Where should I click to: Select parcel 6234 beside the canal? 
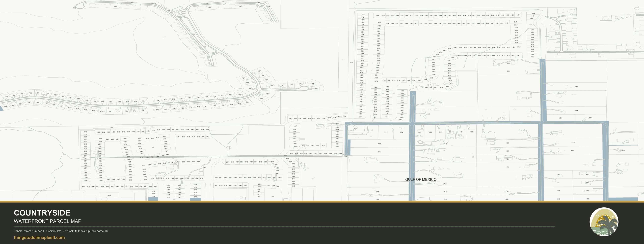point(401,132)
